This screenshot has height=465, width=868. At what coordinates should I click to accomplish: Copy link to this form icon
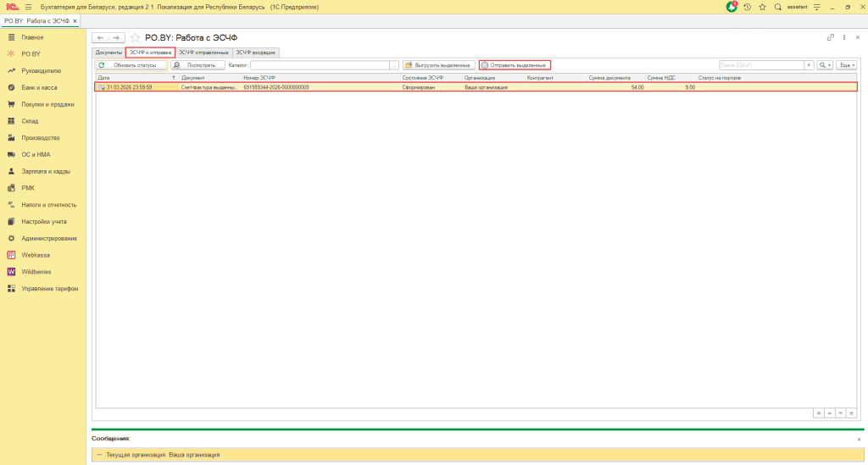[830, 38]
